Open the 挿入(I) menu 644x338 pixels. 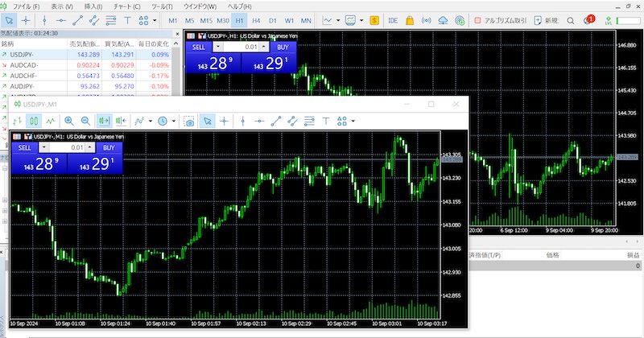point(93,6)
